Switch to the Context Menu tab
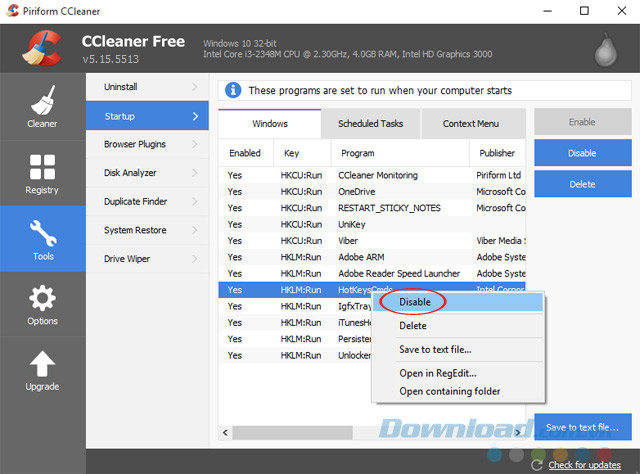 point(471,124)
